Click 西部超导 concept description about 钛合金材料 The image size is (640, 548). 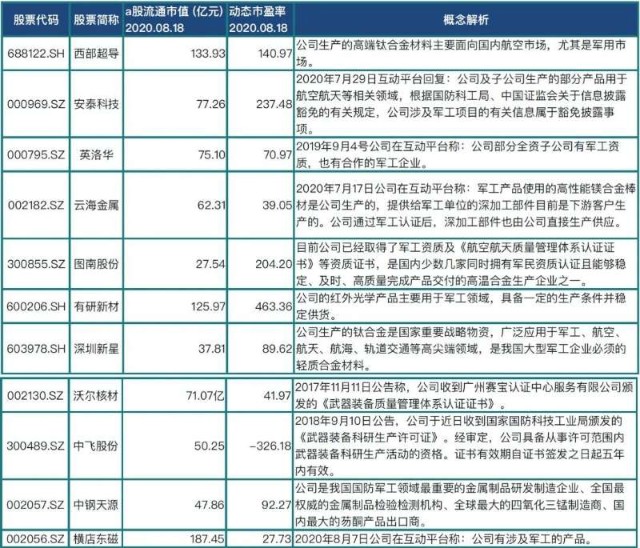pos(461,53)
